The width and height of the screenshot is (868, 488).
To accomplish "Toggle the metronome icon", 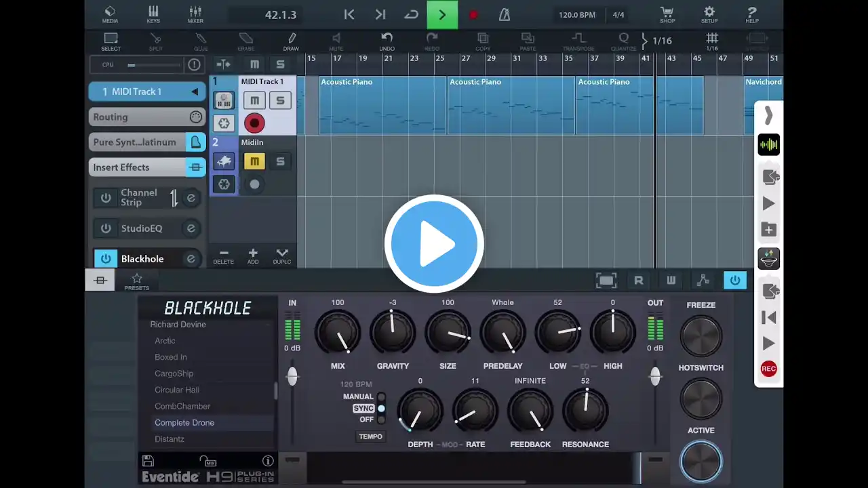I will pos(505,15).
